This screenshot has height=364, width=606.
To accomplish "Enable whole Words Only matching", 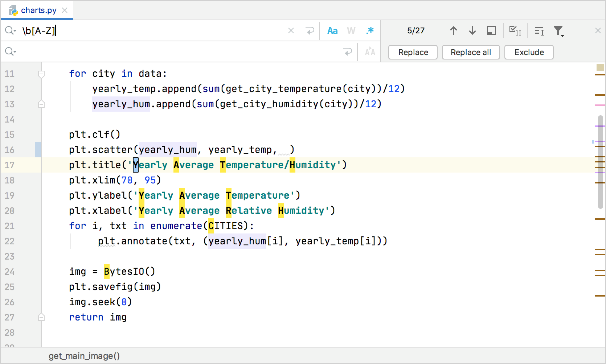I will (351, 30).
